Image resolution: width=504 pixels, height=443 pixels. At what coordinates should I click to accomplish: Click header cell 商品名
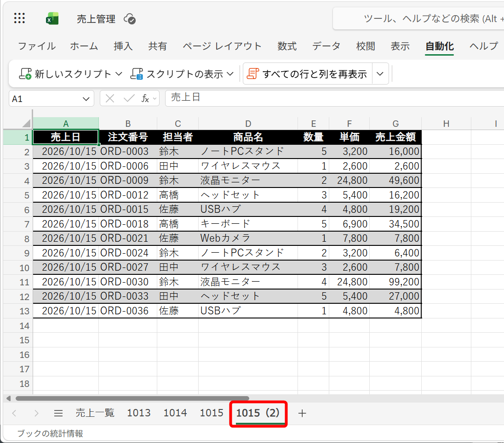pos(248,137)
